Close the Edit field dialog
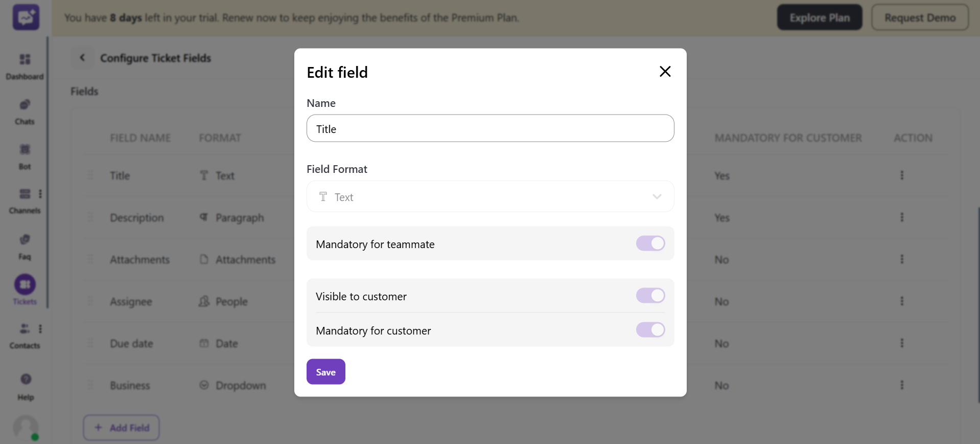980x444 pixels. (665, 72)
